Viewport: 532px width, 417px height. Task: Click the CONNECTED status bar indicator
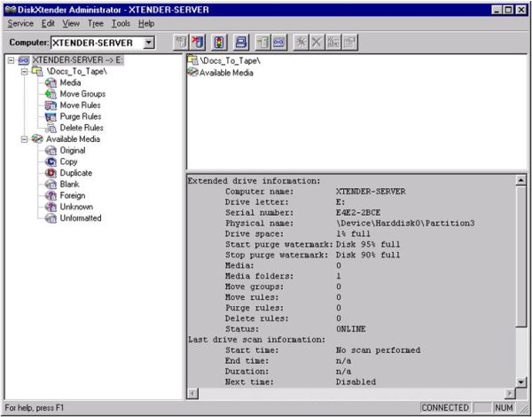point(445,407)
